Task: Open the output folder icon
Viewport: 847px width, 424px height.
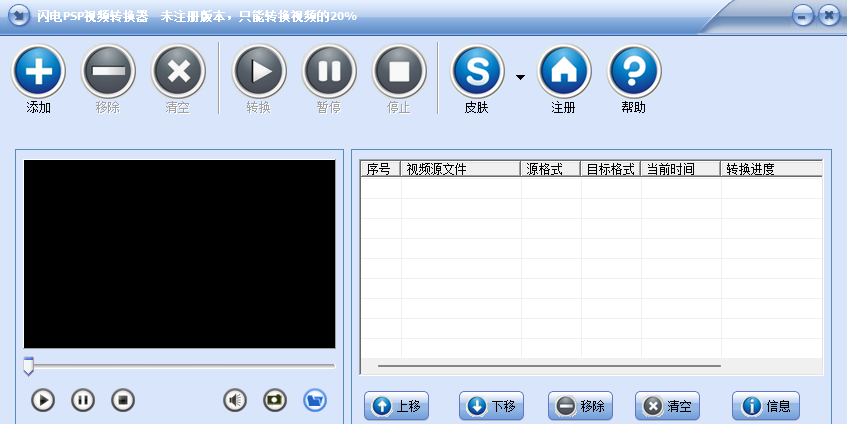Action: coord(315,400)
